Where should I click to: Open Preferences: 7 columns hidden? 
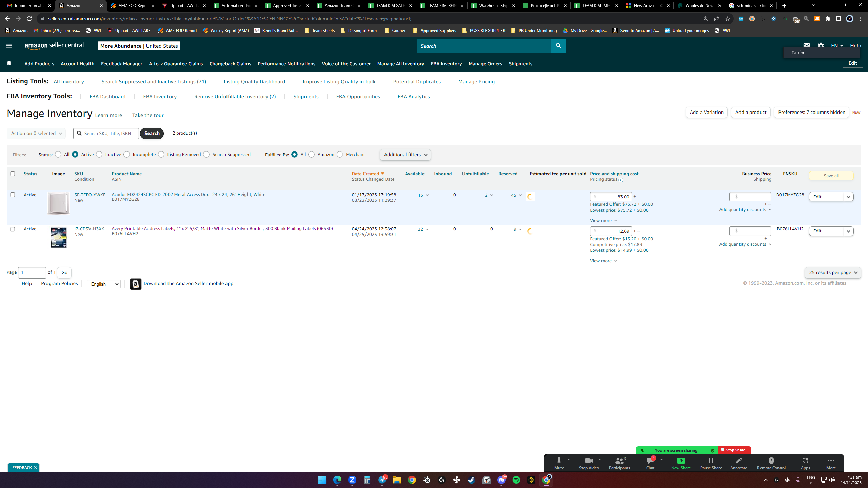811,112
